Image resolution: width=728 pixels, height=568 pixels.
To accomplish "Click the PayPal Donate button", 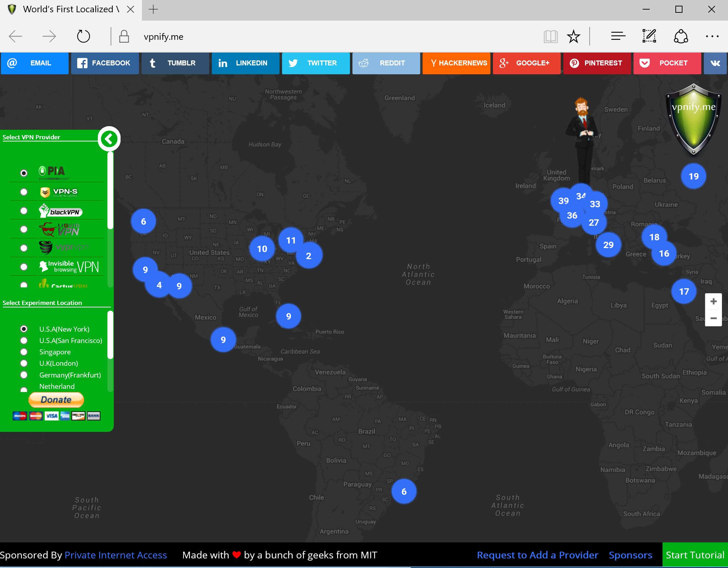I will point(56,400).
